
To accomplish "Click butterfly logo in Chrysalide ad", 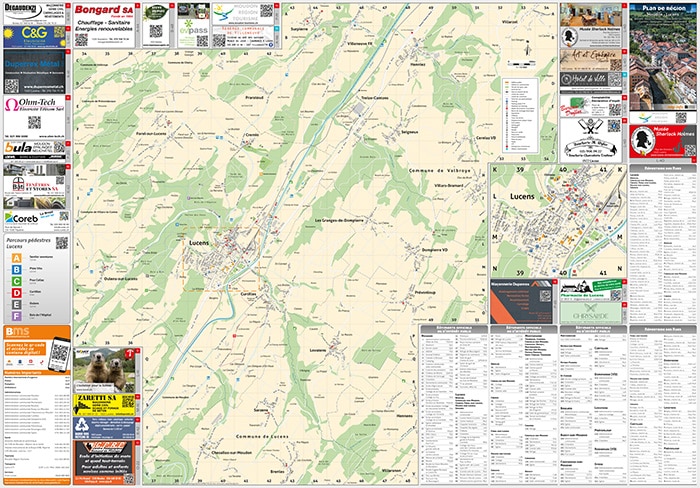I will click(x=591, y=309).
